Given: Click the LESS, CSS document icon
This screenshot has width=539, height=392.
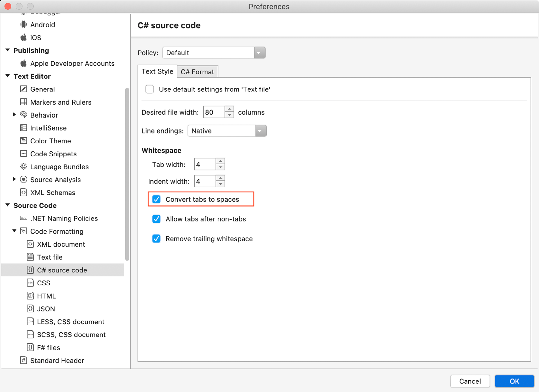Looking at the screenshot, I should point(30,321).
